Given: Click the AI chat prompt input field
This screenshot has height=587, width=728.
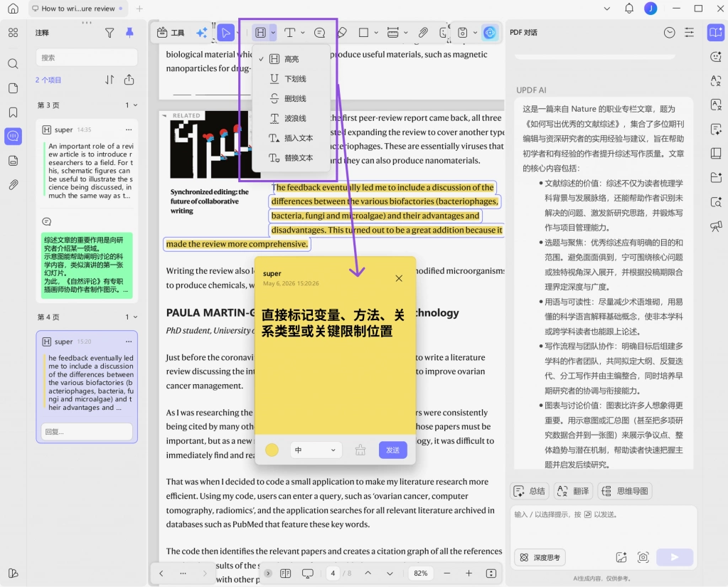Looking at the screenshot, I should coord(604,526).
